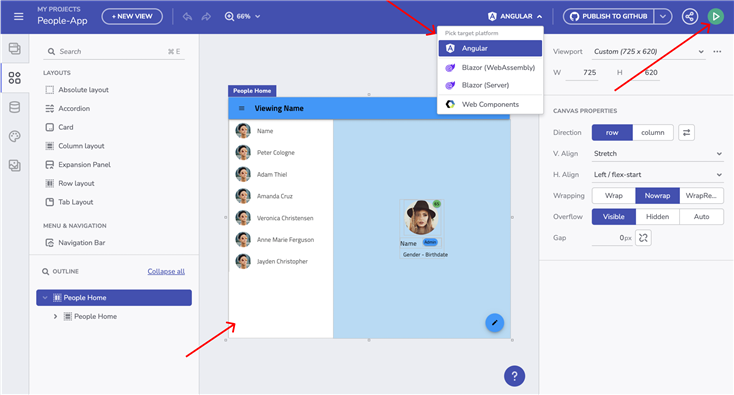Viewport: 734px width, 395px height.
Task: Open V. Align Stretch dropdown
Action: tap(657, 154)
